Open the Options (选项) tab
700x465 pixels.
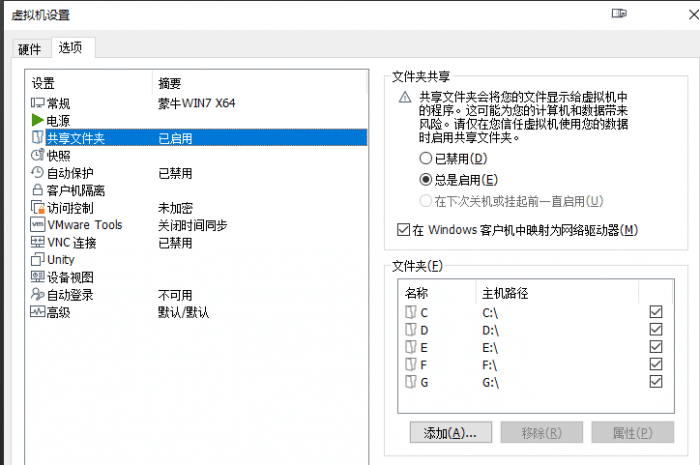(x=70, y=48)
